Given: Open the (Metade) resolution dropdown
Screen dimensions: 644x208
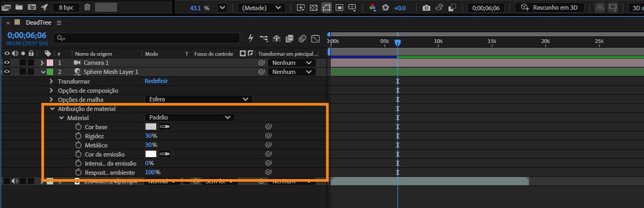Looking at the screenshot, I should tap(262, 8).
